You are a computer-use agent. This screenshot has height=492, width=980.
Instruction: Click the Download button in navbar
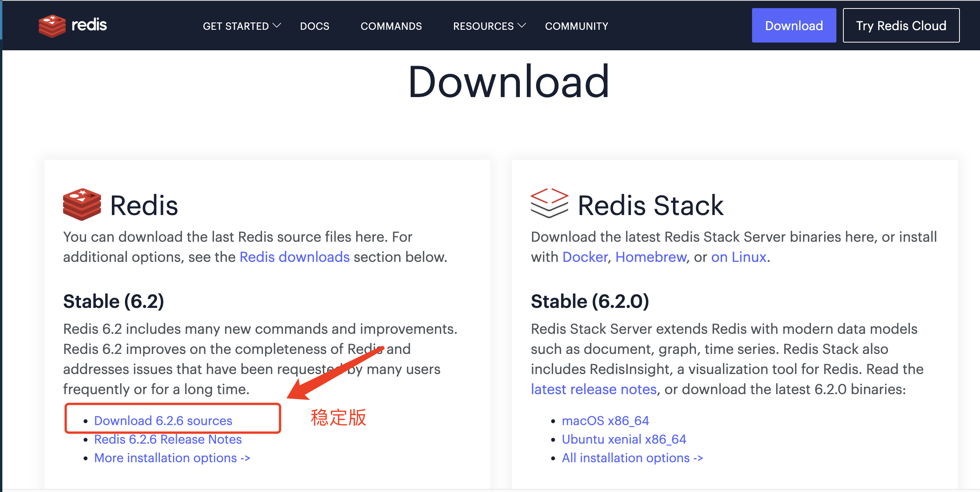tap(793, 26)
